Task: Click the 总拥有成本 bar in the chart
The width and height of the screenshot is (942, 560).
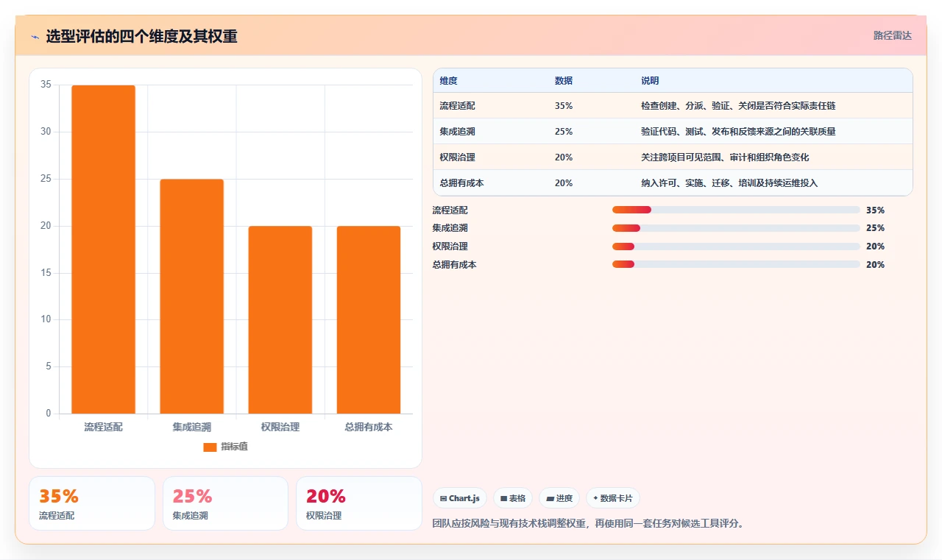Action: (x=368, y=320)
